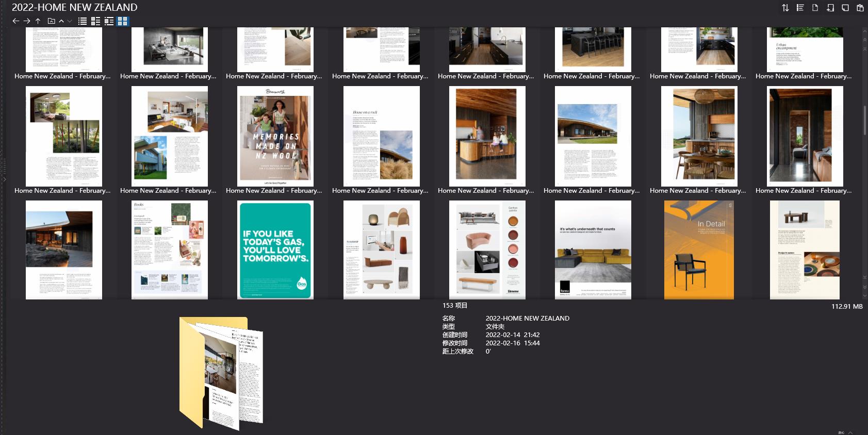Open the page with cabinet, lamp and vase products
This screenshot has height=435, width=868.
[382, 250]
